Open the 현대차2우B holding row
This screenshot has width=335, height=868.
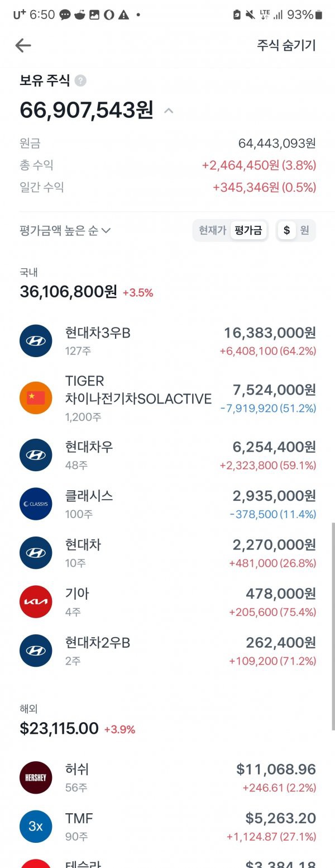coord(167,651)
